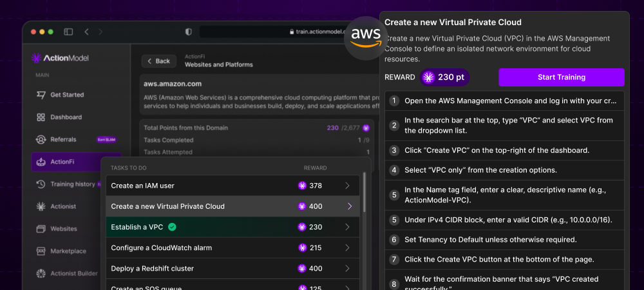Open the Actionist sidebar icon
This screenshot has height=290, width=644.
pyautogui.click(x=41, y=206)
